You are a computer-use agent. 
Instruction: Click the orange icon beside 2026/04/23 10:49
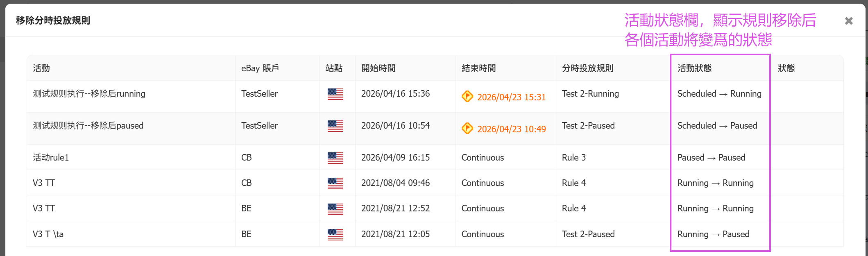(x=467, y=129)
